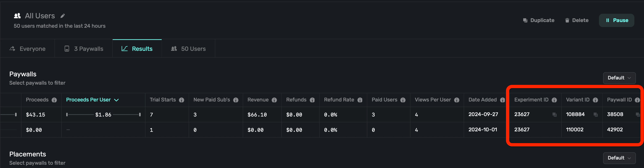
Task: Copy Variant ID 108884 using copy icon
Action: pyautogui.click(x=595, y=115)
